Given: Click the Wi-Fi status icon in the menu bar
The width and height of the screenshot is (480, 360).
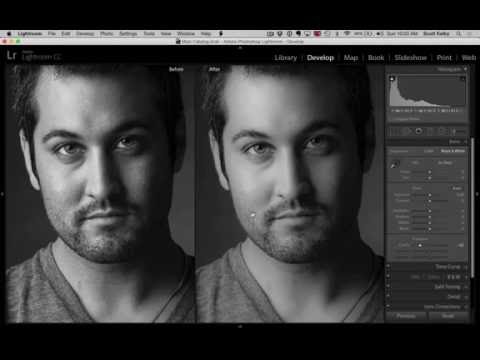Looking at the screenshot, I should pos(347,34).
